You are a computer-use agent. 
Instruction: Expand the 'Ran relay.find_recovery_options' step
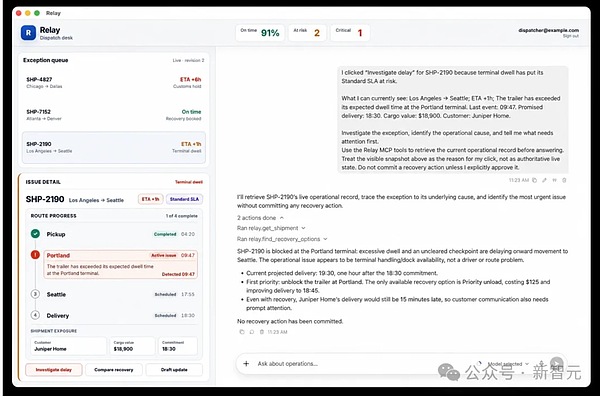coord(282,239)
